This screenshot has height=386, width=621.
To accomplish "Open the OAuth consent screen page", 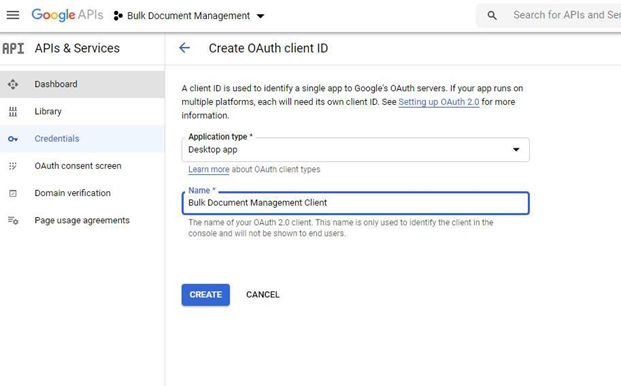I will [82, 166].
